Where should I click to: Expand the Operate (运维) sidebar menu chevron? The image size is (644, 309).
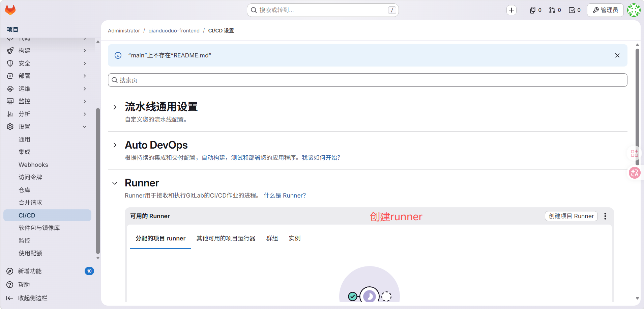coord(85,89)
